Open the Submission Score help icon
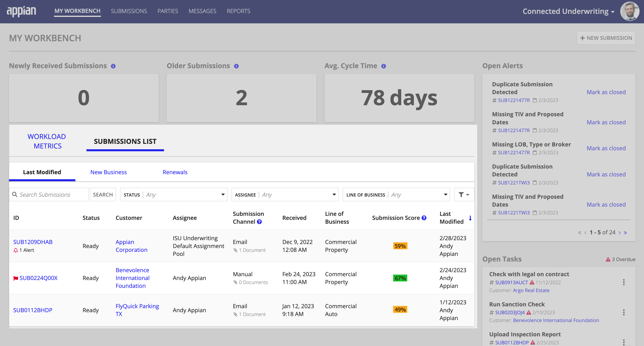 coord(424,218)
